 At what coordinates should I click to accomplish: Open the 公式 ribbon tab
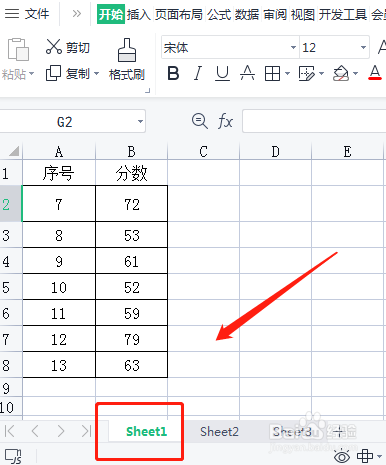tap(219, 14)
